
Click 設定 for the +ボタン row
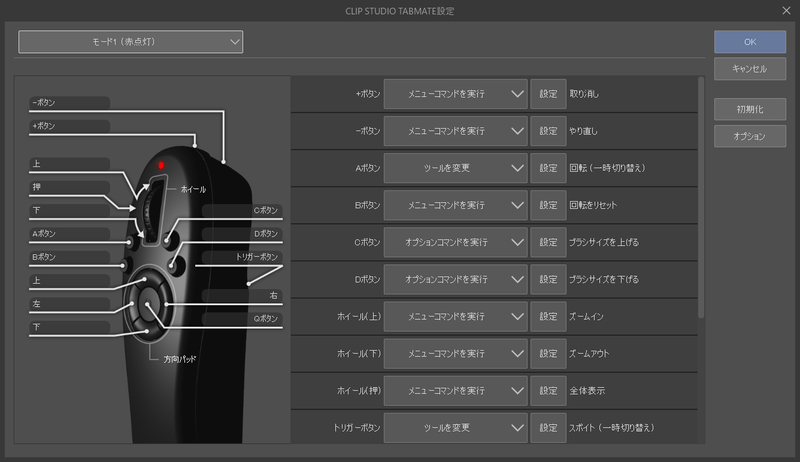(x=548, y=94)
